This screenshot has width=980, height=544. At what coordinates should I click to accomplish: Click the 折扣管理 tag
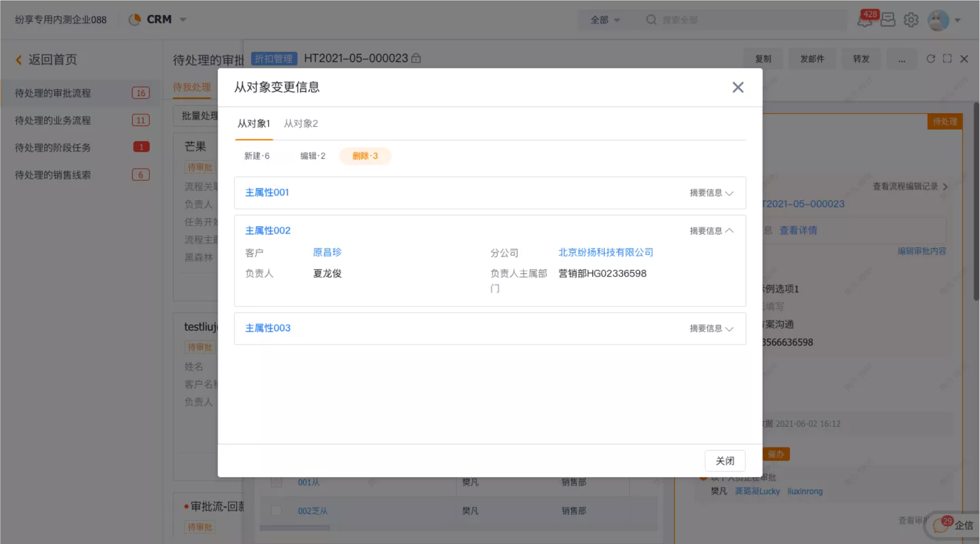[x=274, y=59]
